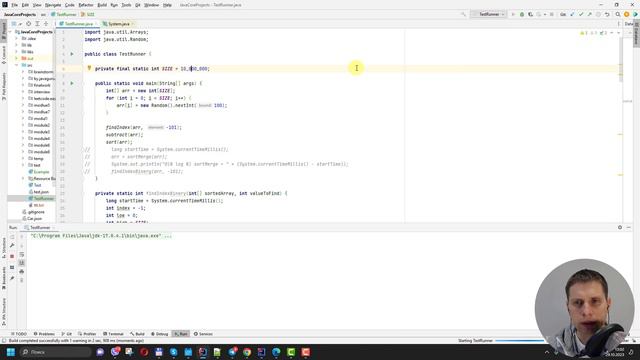
Task: Run TestRunner with coverage icon
Action: tap(530, 14)
